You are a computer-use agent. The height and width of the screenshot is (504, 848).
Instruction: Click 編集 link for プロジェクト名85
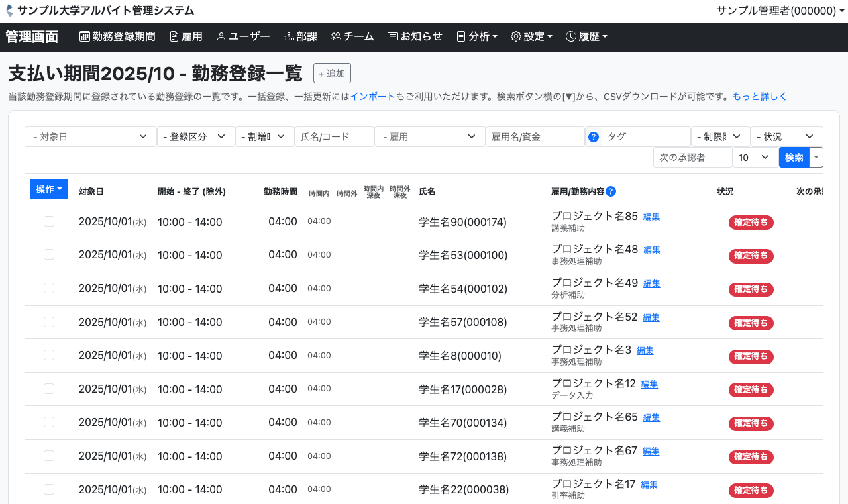click(651, 217)
